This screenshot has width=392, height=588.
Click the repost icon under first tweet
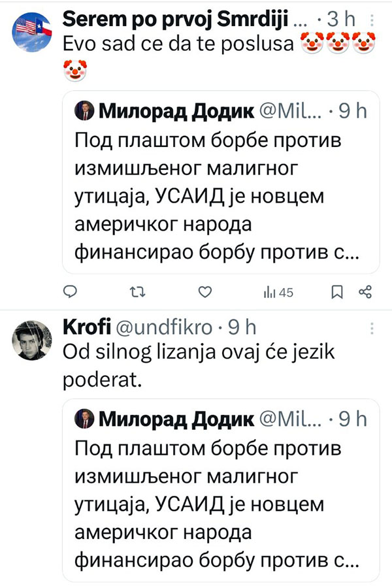click(137, 292)
